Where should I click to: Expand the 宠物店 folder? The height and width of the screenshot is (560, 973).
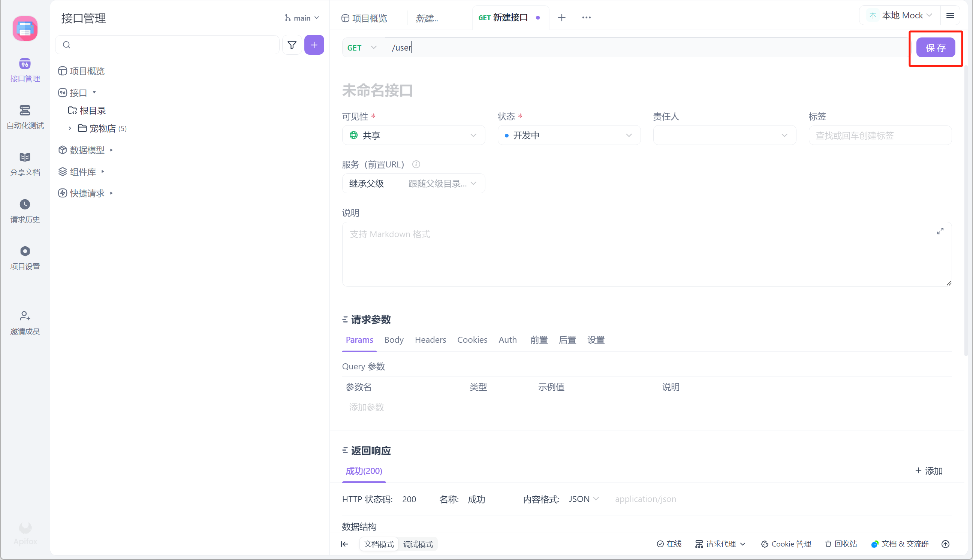(70, 128)
